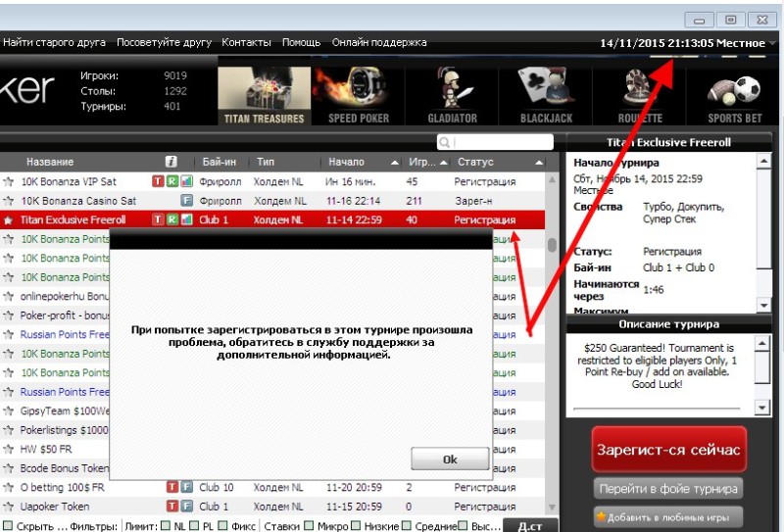Click the up arrow in the tournament info panel
The height and width of the screenshot is (532, 784).
pyautogui.click(x=763, y=161)
